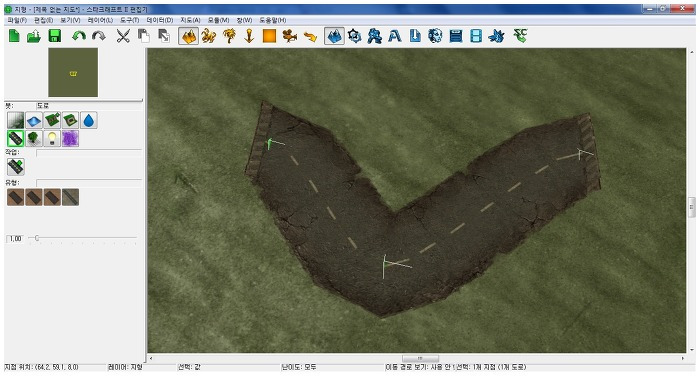Switch to the Cameras layer icon
The width and height of the screenshot is (700, 376).
pos(290,36)
